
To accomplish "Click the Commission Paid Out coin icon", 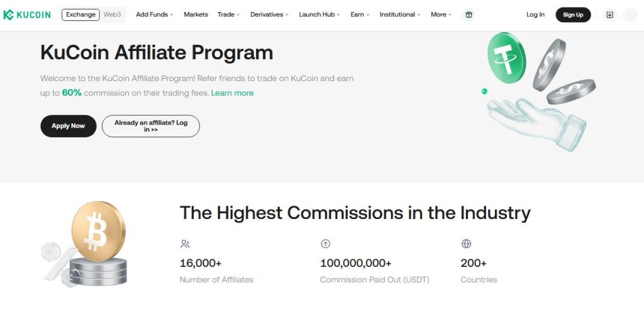I will point(325,244).
